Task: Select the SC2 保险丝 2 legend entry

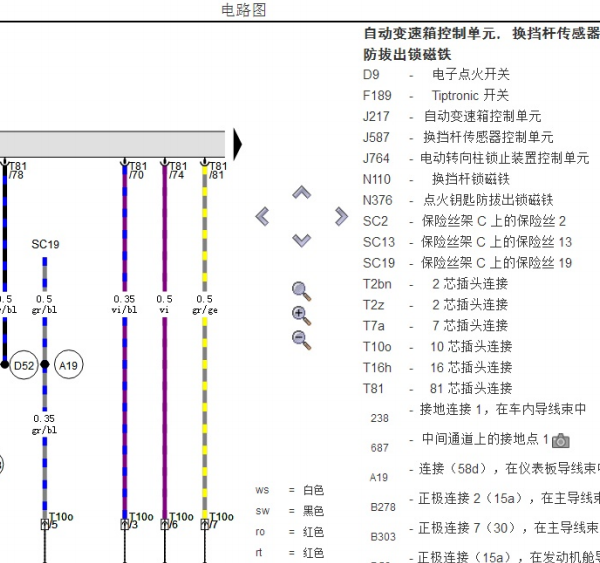Action: [464, 221]
